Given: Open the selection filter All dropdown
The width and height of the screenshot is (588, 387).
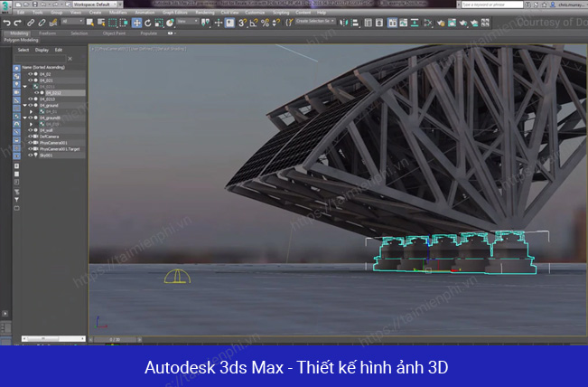Looking at the screenshot, I should (x=72, y=22).
